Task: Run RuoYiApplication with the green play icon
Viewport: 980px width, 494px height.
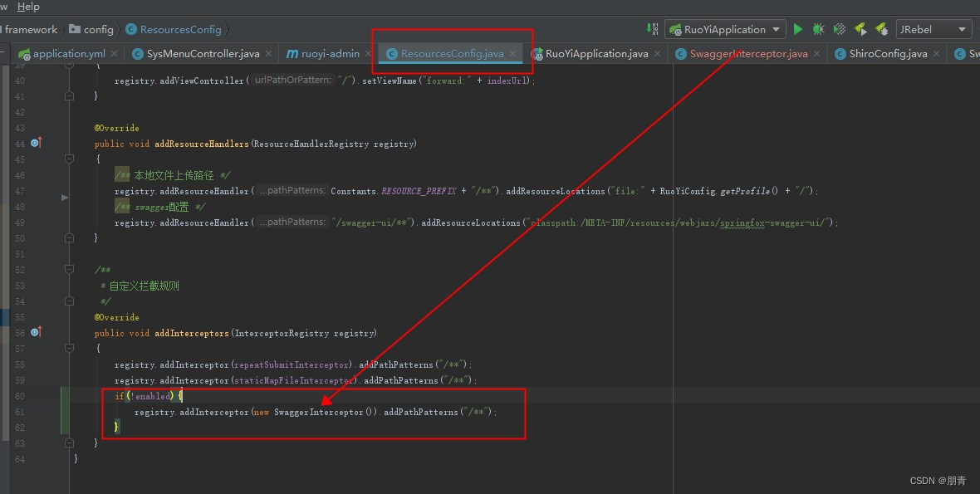Action: [x=797, y=29]
